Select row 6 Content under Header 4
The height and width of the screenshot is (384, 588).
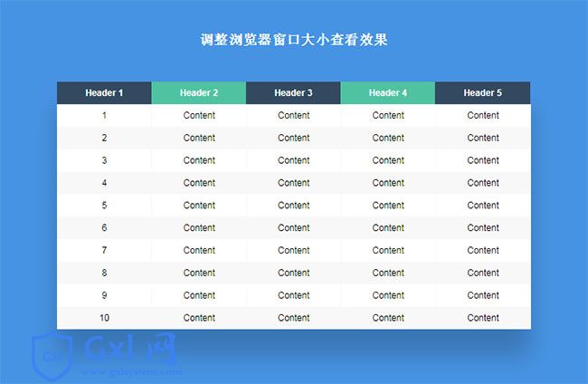(x=388, y=228)
